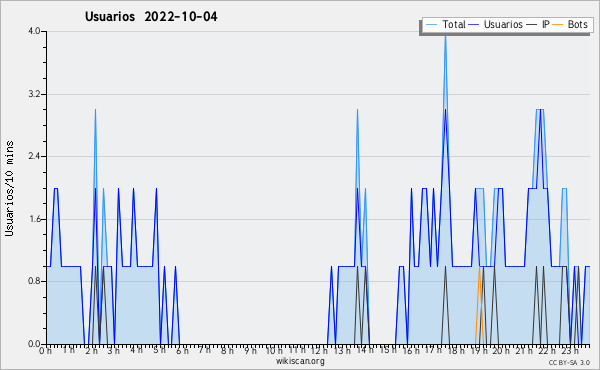Click the '6 h' x-axis label

click(x=182, y=351)
